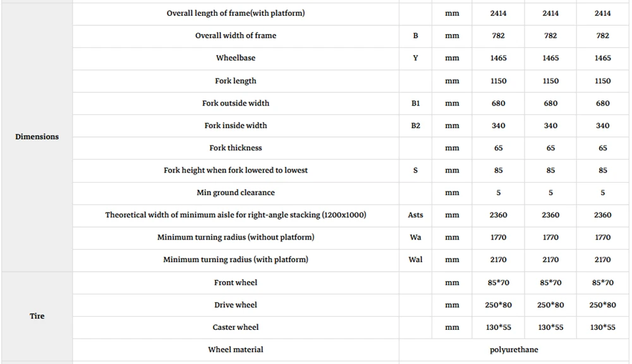Select the Overall width of frame label
The width and height of the screenshot is (632, 364).
point(236,35)
